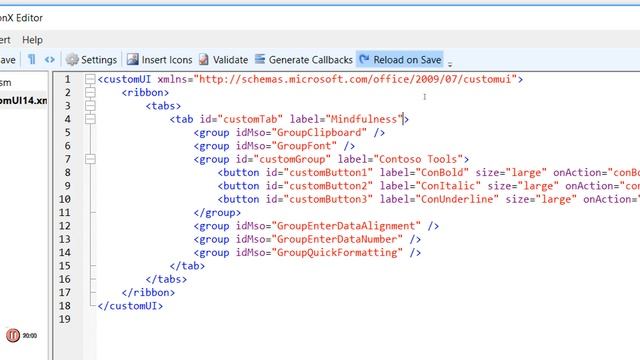Image resolution: width=640 pixels, height=360 pixels.
Task: Click the closing </group> tag on line 11
Action: [x=217, y=213]
